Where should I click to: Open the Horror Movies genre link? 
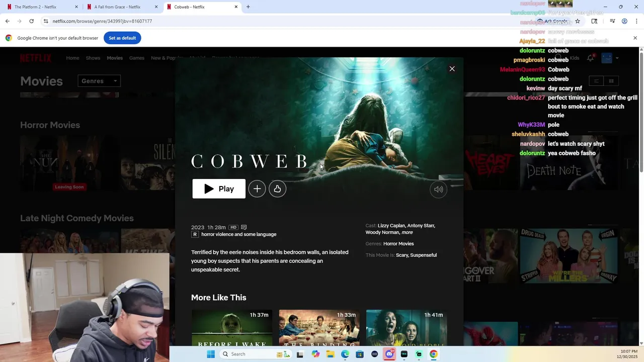(398, 244)
